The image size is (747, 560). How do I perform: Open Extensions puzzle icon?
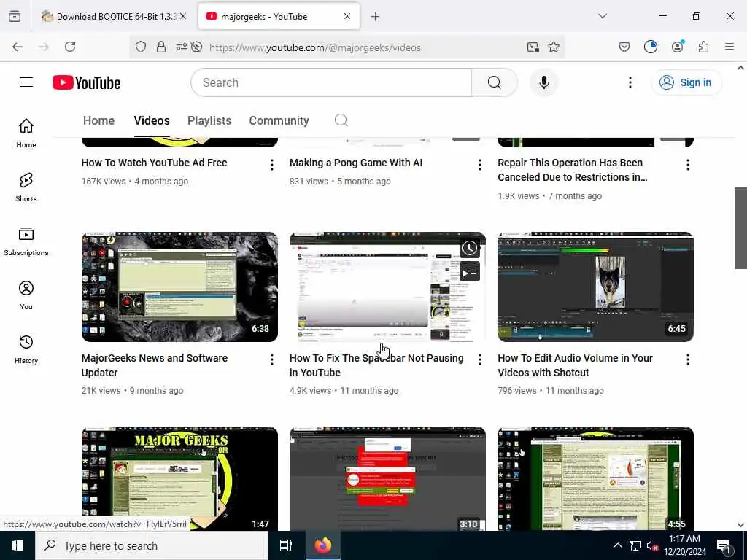(703, 47)
